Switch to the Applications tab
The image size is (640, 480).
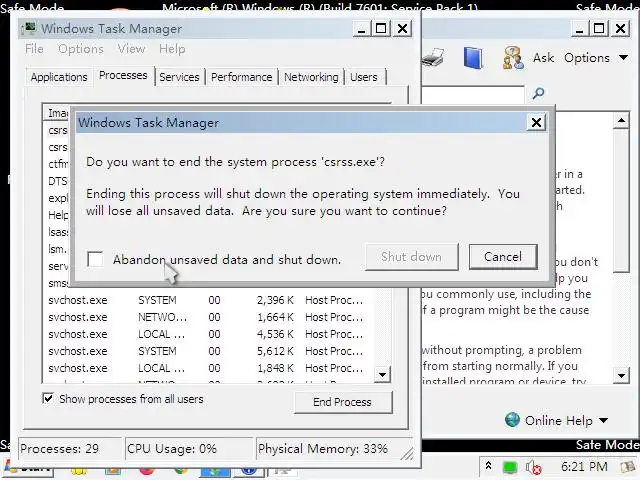pos(59,77)
